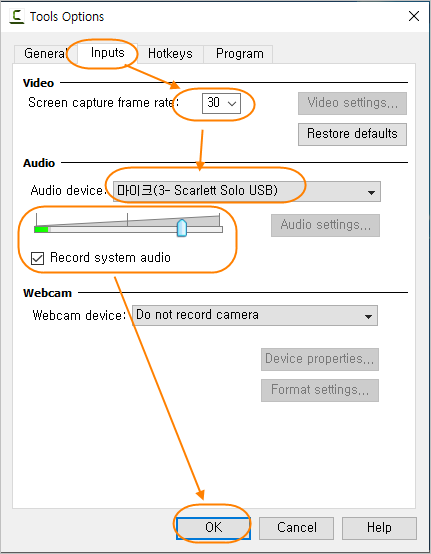Click the green audio level meter
The image size is (431, 554).
41,229
